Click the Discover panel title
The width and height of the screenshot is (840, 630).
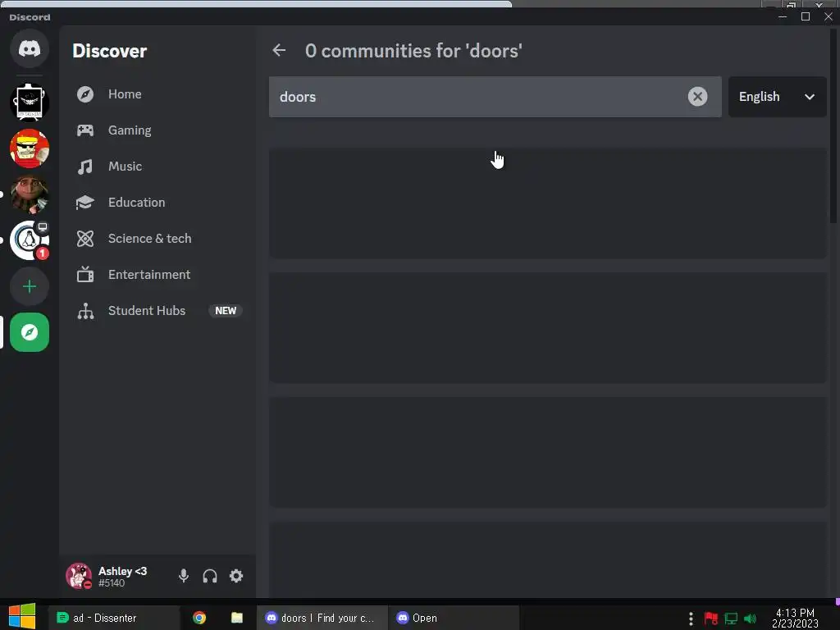click(109, 51)
